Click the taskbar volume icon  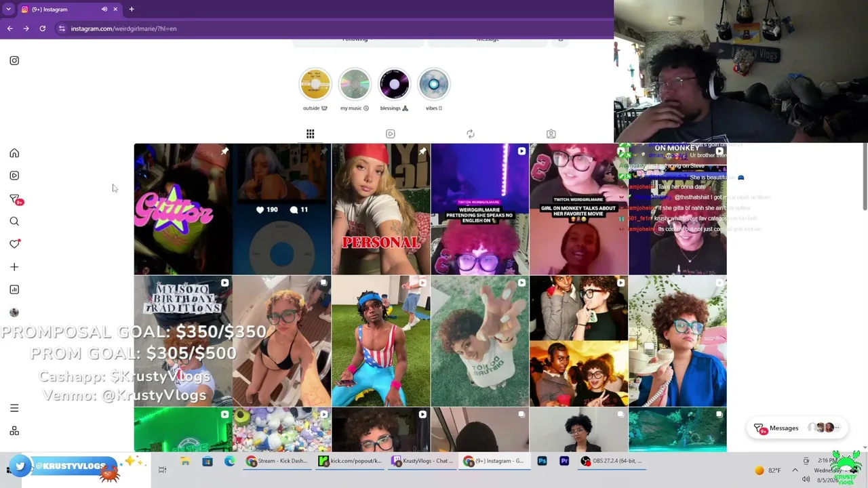(806, 479)
